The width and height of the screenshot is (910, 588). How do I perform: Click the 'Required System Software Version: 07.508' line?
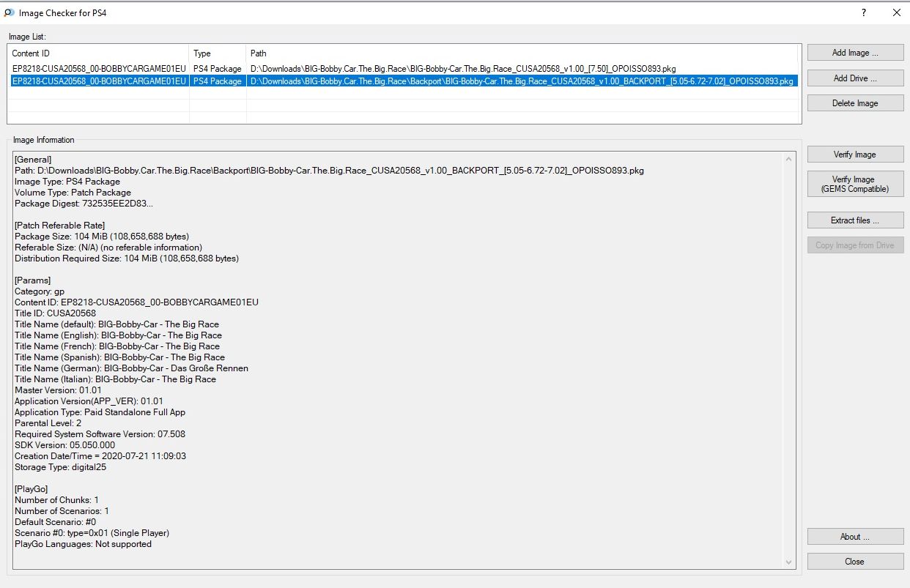point(100,434)
